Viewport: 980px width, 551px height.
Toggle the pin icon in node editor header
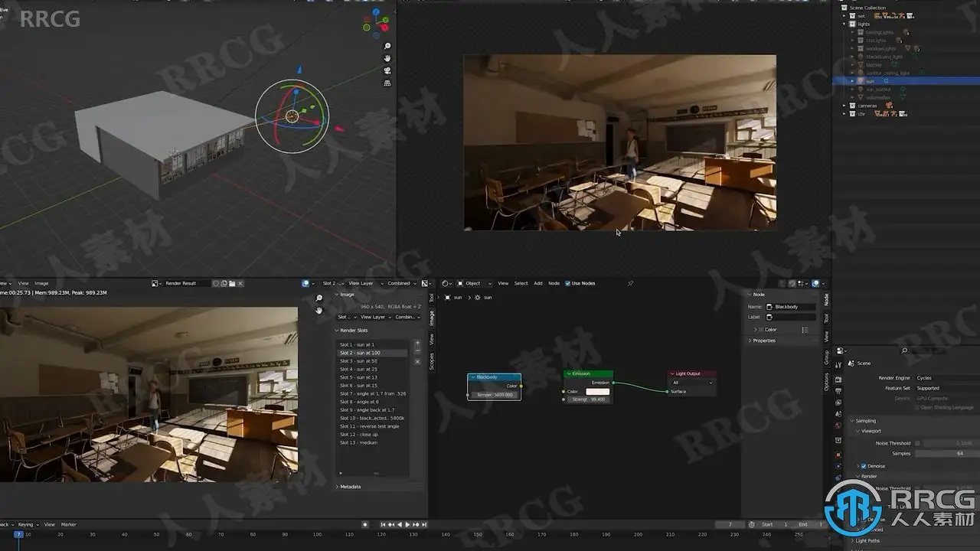click(630, 283)
